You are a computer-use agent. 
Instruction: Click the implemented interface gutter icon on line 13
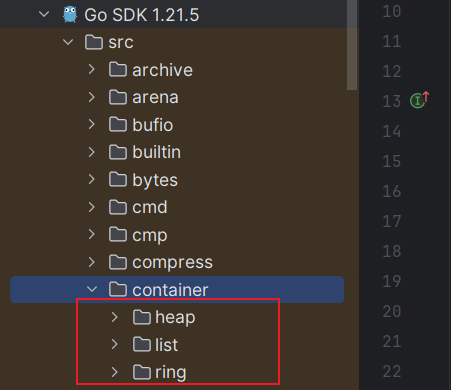pyautogui.click(x=419, y=100)
